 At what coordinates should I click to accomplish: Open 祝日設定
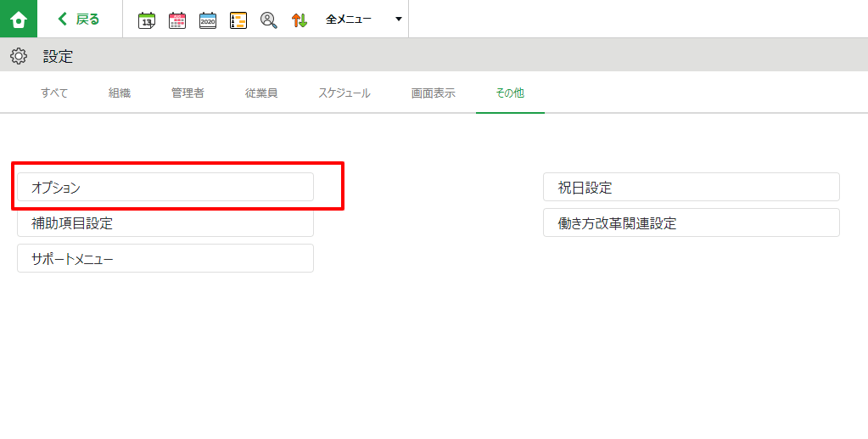(692, 188)
